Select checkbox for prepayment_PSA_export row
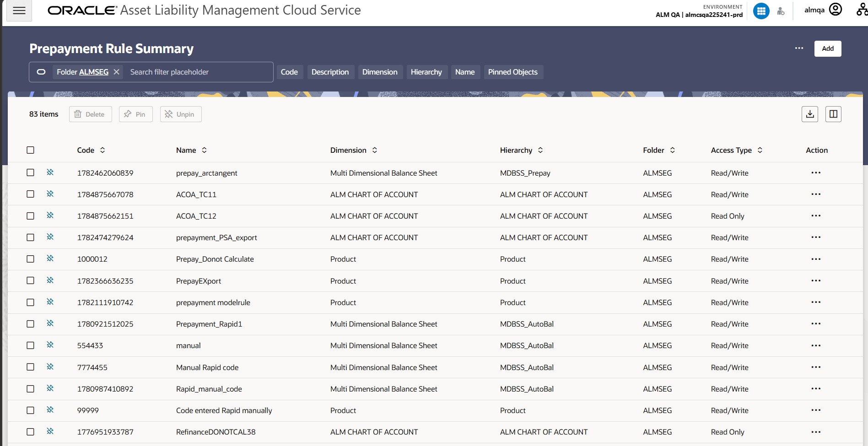The height and width of the screenshot is (446, 868). click(x=31, y=237)
